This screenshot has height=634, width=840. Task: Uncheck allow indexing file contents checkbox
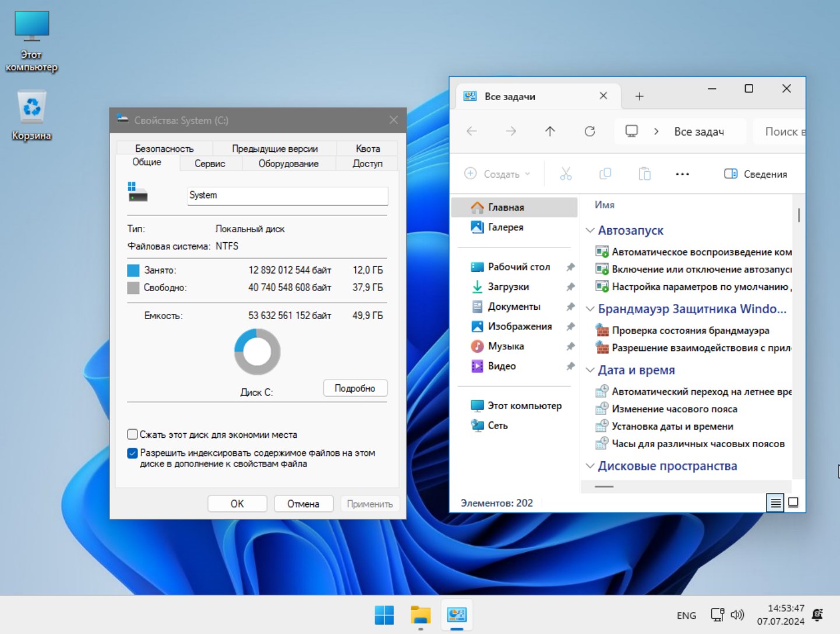click(x=133, y=453)
